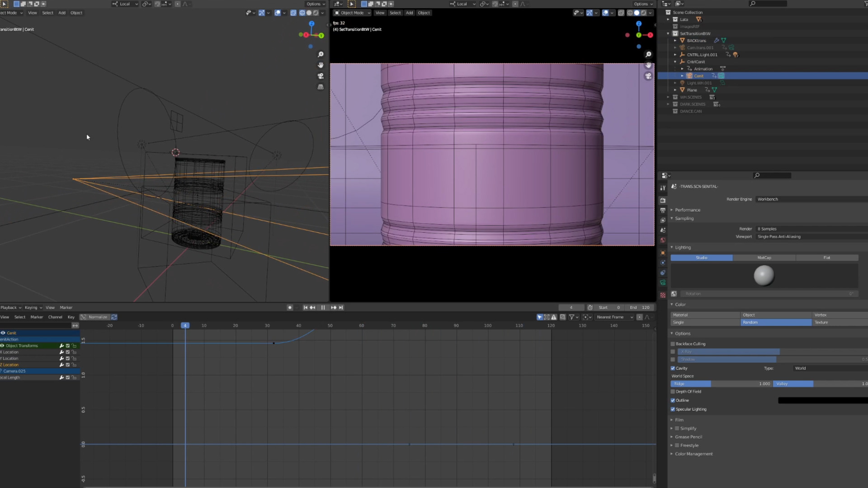Select the Cenit object in outliner
This screenshot has height=488, width=868.
(x=698, y=76)
